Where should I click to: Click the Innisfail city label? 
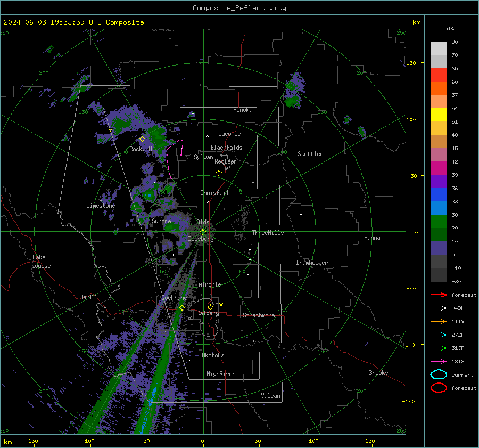click(214, 193)
